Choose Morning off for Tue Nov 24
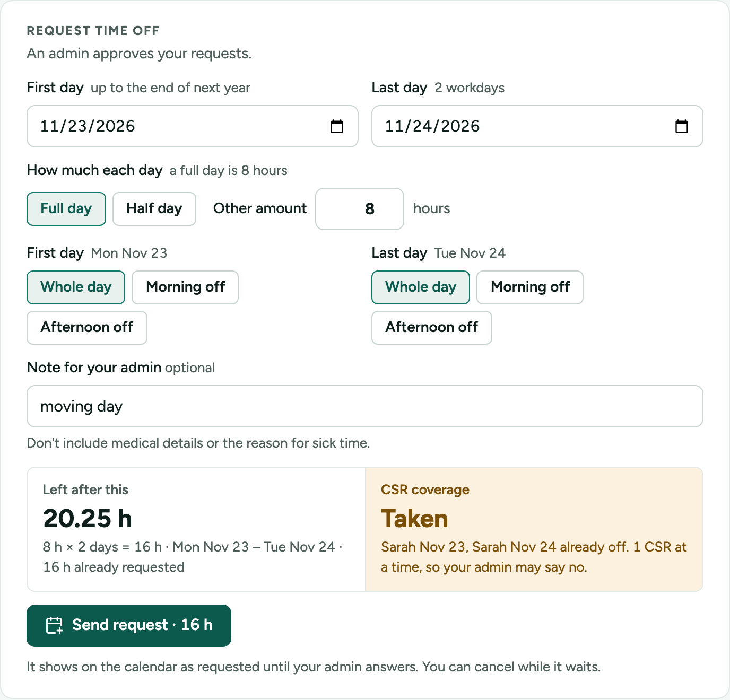The width and height of the screenshot is (730, 700). (x=530, y=287)
